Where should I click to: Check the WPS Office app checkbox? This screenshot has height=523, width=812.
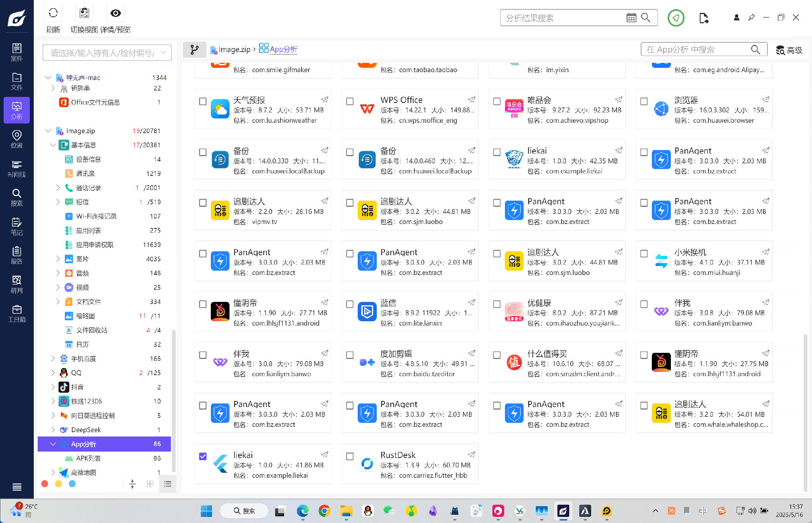pos(350,101)
